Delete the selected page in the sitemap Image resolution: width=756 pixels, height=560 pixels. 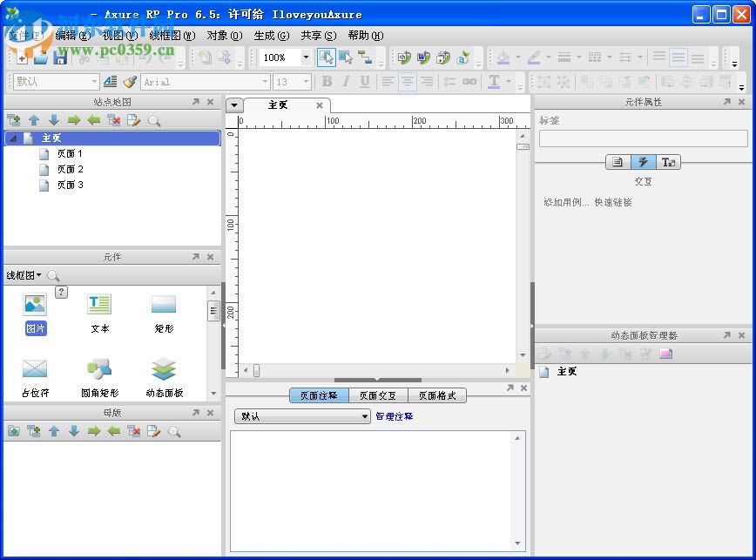[x=113, y=119]
